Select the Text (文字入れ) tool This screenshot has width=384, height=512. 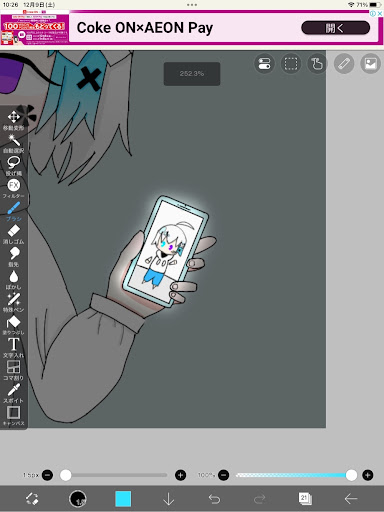[x=13, y=348]
